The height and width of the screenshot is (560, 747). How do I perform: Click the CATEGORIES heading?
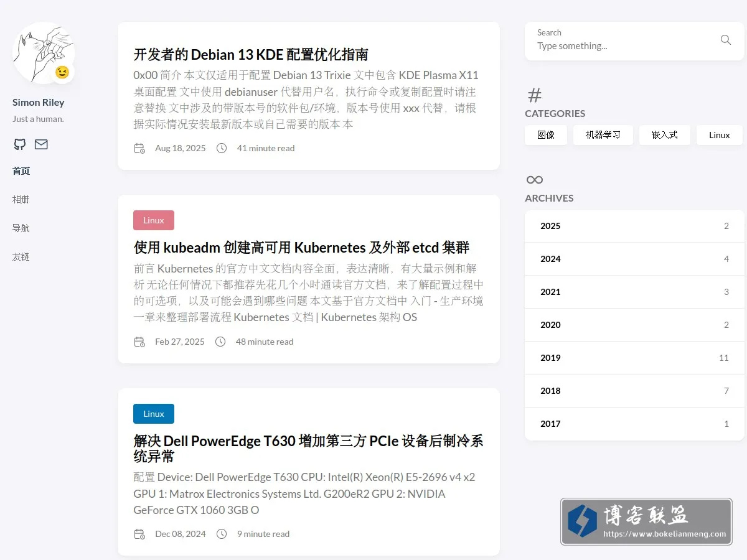555,113
